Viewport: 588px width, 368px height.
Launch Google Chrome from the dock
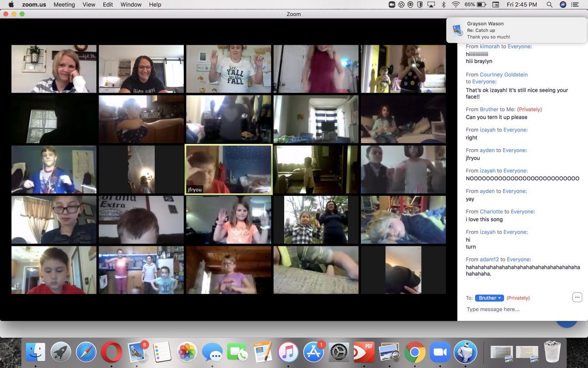coord(415,352)
